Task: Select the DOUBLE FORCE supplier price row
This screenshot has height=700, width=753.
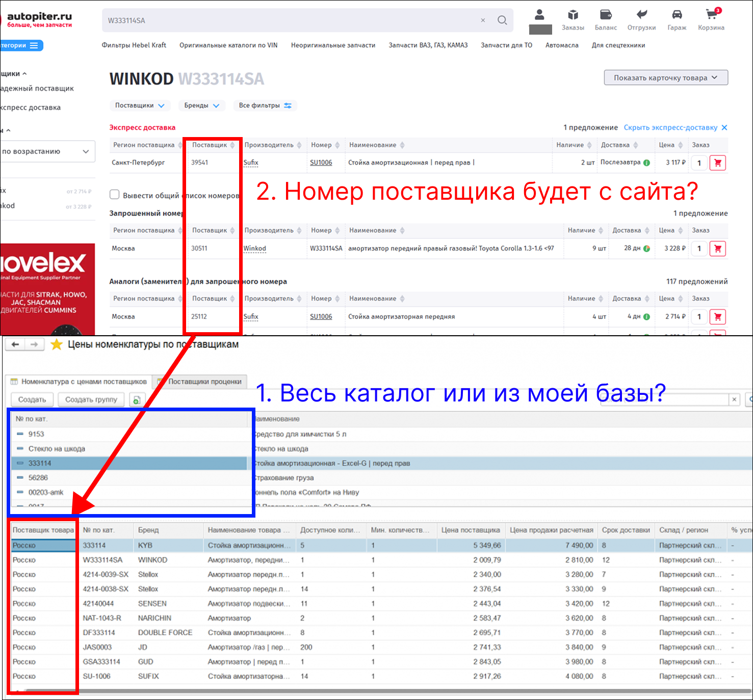Action: (381, 633)
